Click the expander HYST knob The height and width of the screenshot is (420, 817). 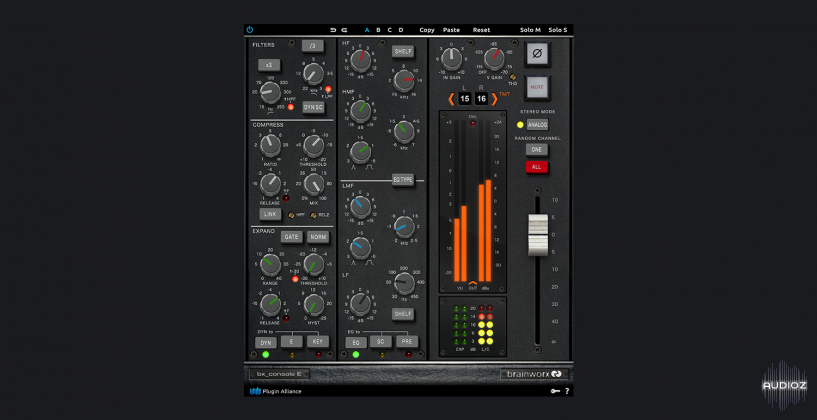pos(313,305)
